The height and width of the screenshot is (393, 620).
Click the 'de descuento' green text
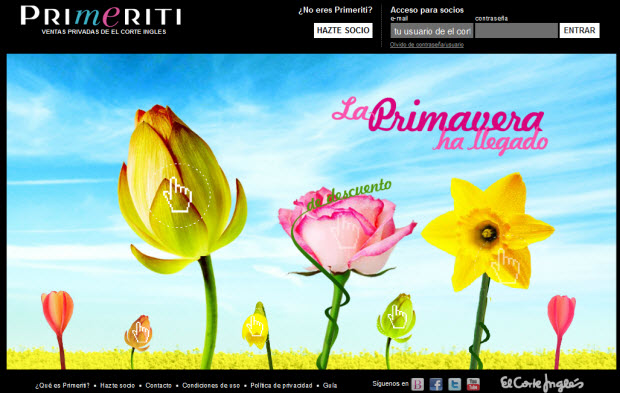click(349, 194)
